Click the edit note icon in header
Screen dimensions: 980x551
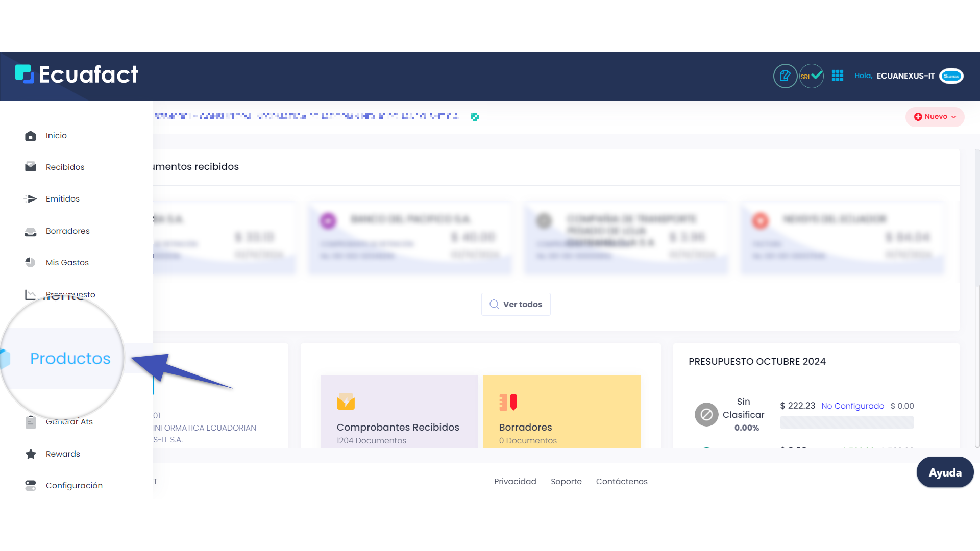coord(785,76)
